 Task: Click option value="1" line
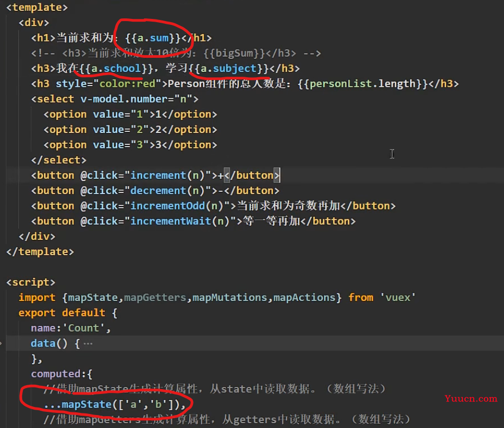click(130, 115)
